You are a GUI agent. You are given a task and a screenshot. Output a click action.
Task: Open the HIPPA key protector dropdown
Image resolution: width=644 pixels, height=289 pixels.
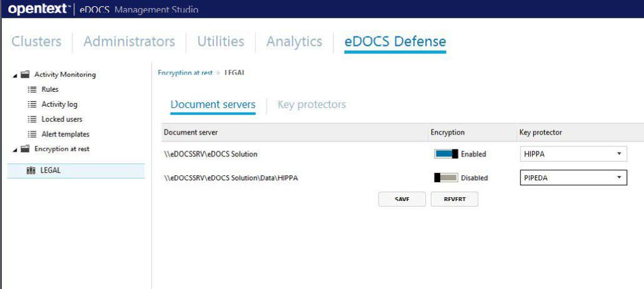click(x=574, y=154)
